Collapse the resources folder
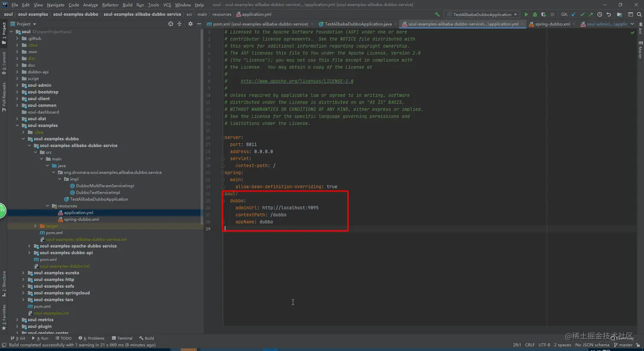Viewport: 644px width, 351px height. tap(47, 206)
